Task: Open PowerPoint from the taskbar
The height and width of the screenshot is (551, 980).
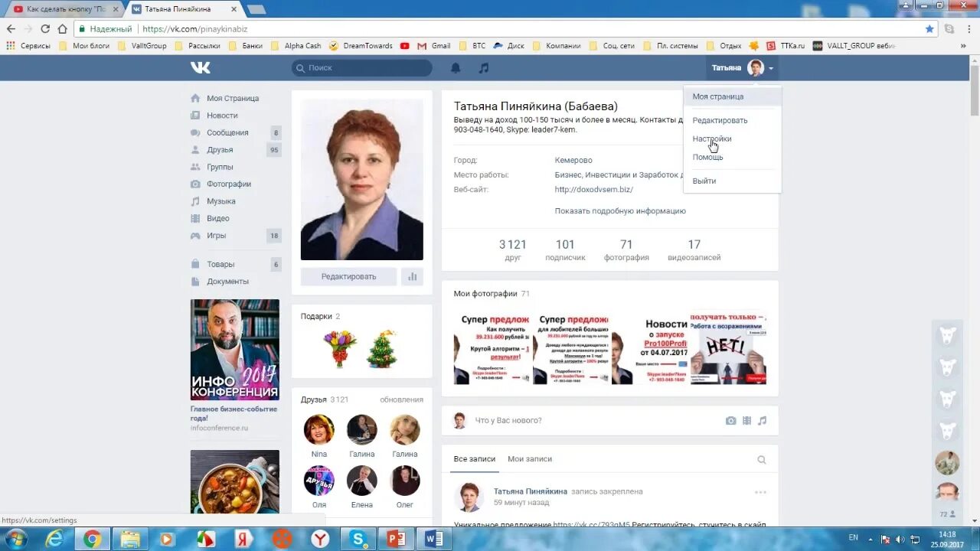Action: pos(397,539)
